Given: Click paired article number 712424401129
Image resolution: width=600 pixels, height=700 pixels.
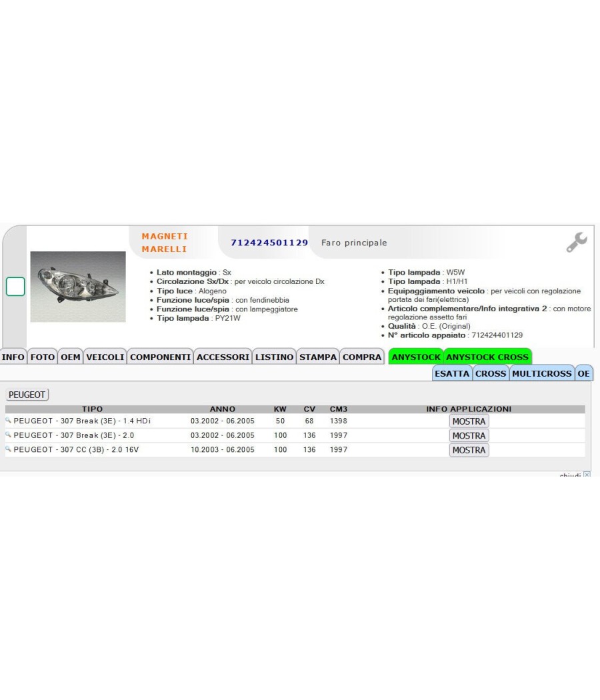Looking at the screenshot, I should 497,335.
